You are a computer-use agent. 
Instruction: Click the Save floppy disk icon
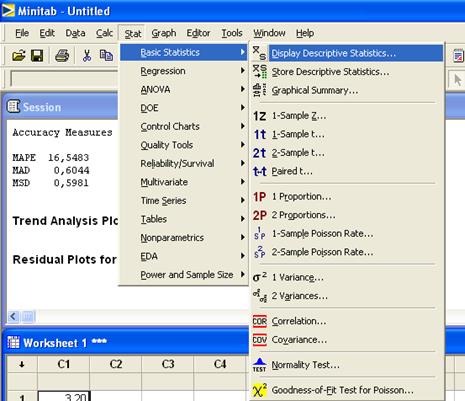pyautogui.click(x=37, y=55)
